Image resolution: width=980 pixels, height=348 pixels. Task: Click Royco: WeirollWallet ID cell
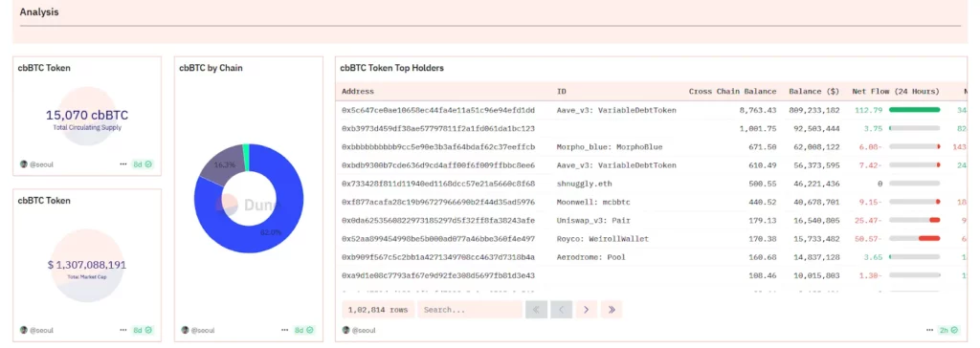[x=603, y=239]
